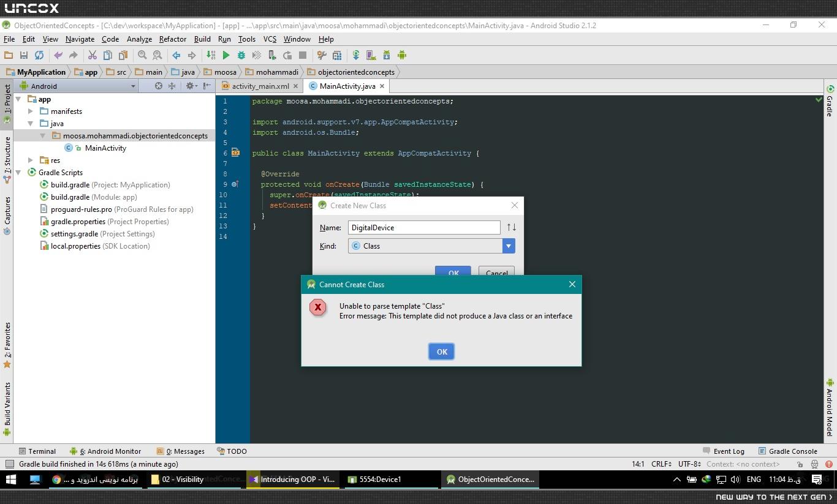This screenshot has width=837, height=504.
Task: Open the Gradle side panel tab
Action: tap(830, 101)
